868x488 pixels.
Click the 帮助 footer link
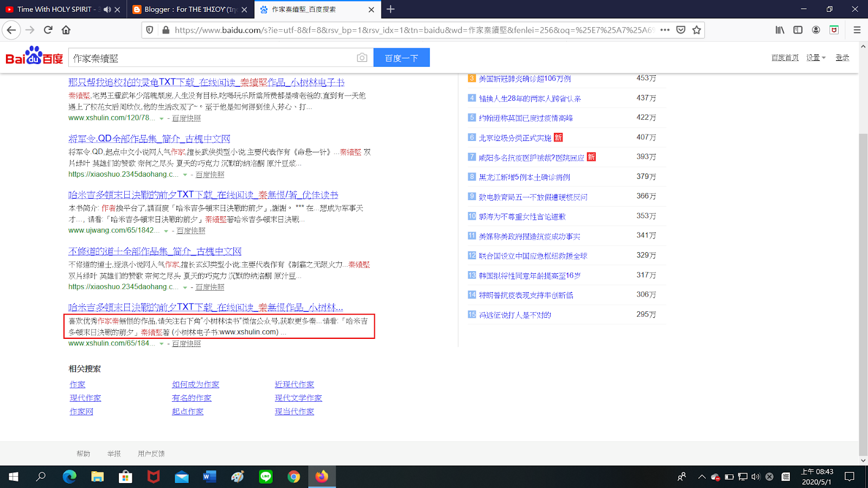84,454
